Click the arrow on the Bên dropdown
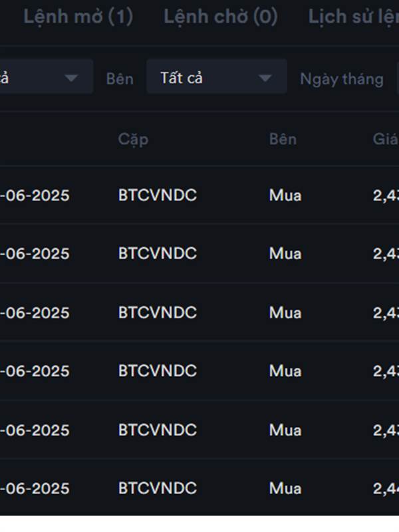Viewport: 399px width, 532px height. [x=265, y=78]
